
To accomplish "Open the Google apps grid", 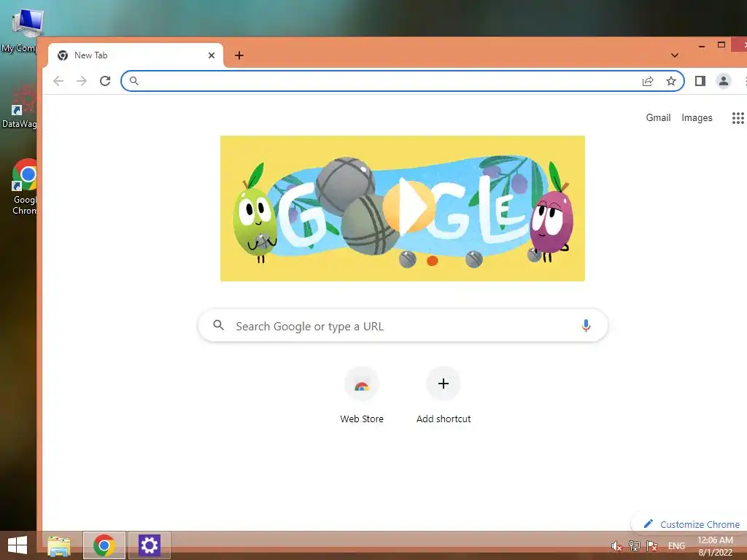I will pyautogui.click(x=738, y=117).
